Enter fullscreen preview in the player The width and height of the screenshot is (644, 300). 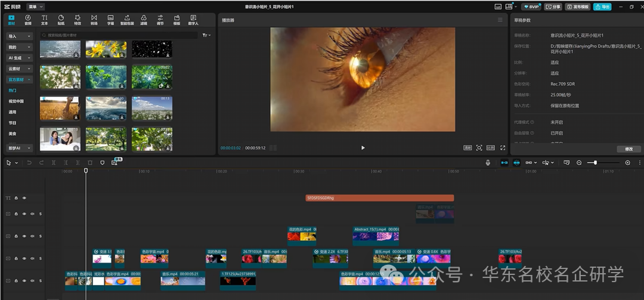point(503,147)
